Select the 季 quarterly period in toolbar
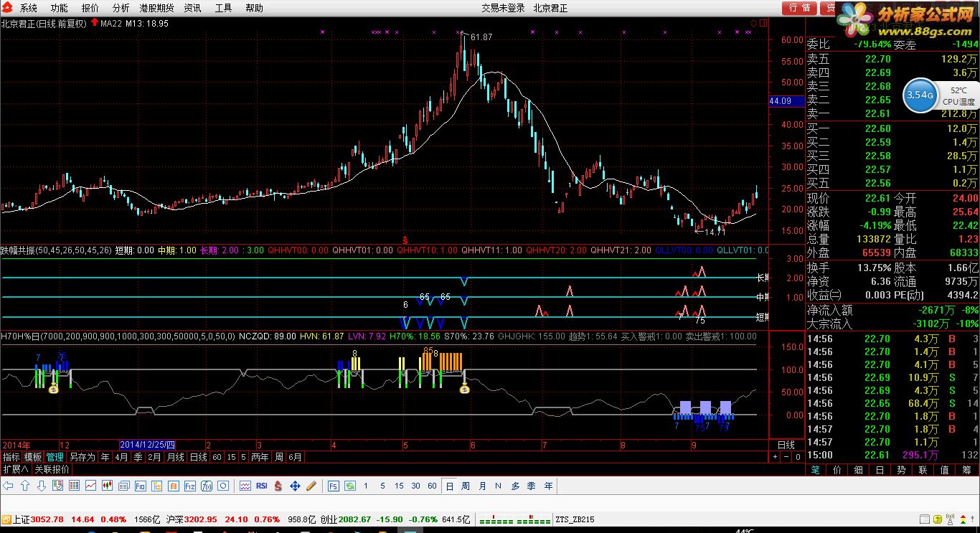Image resolution: width=980 pixels, height=533 pixels. 532,486
